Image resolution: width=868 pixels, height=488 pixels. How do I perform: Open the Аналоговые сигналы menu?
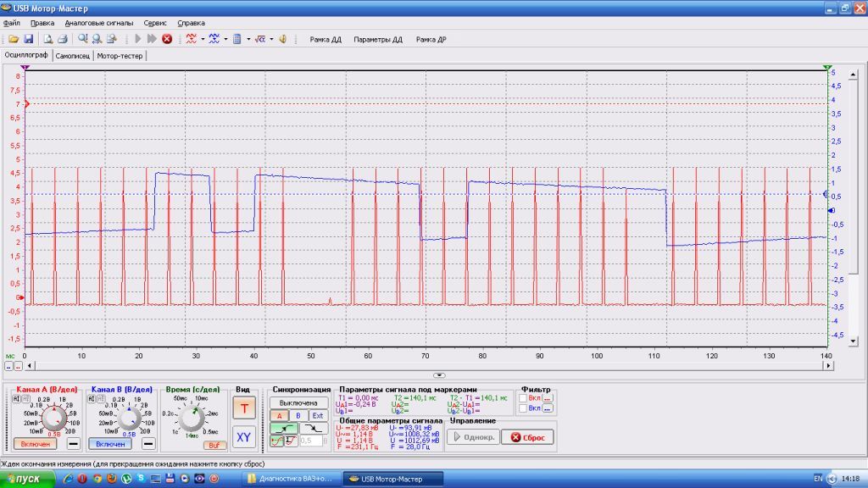[99, 23]
